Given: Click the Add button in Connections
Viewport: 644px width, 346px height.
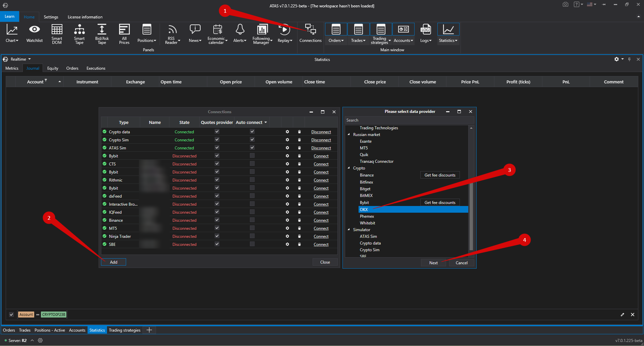Looking at the screenshot, I should (x=114, y=262).
